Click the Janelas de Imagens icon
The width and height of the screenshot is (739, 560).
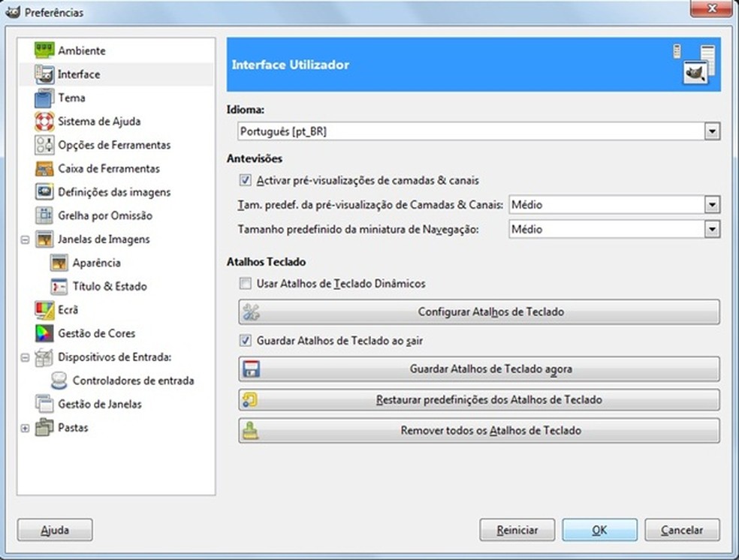pyautogui.click(x=44, y=239)
